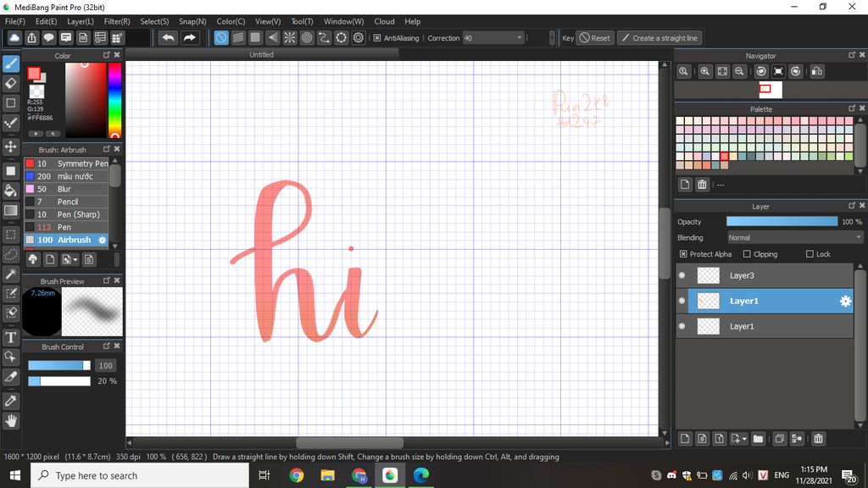Hide the selected Layer1 visibility
Image resolution: width=868 pixels, height=488 pixels.
coord(682,301)
